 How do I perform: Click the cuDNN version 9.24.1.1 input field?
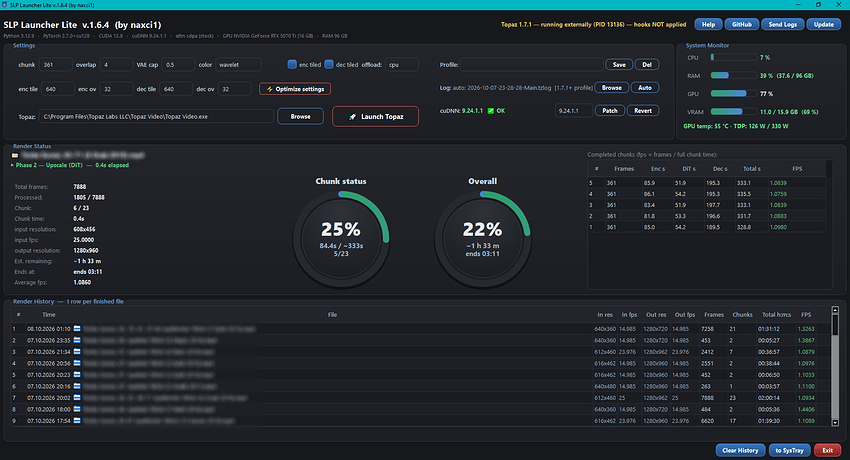(574, 111)
